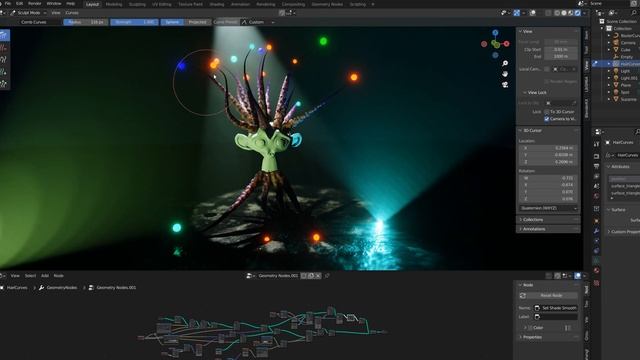Click the Scene Collection icon

[x=602, y=21]
